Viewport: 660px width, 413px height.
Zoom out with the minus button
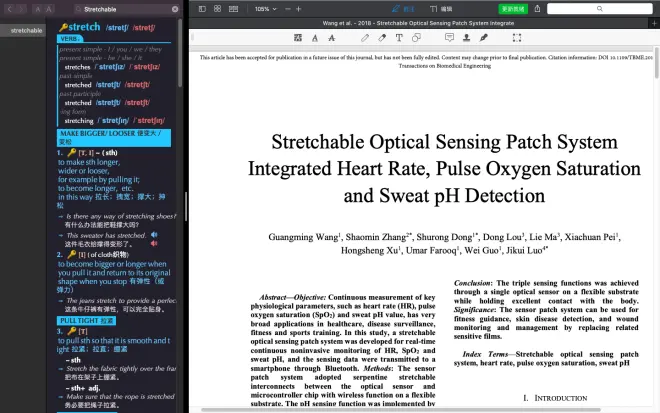point(287,9)
